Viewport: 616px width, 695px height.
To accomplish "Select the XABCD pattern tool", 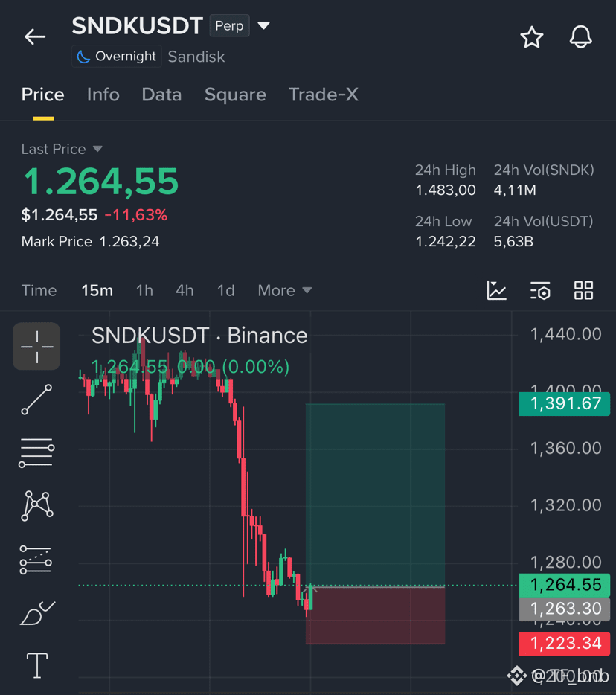I will [37, 506].
